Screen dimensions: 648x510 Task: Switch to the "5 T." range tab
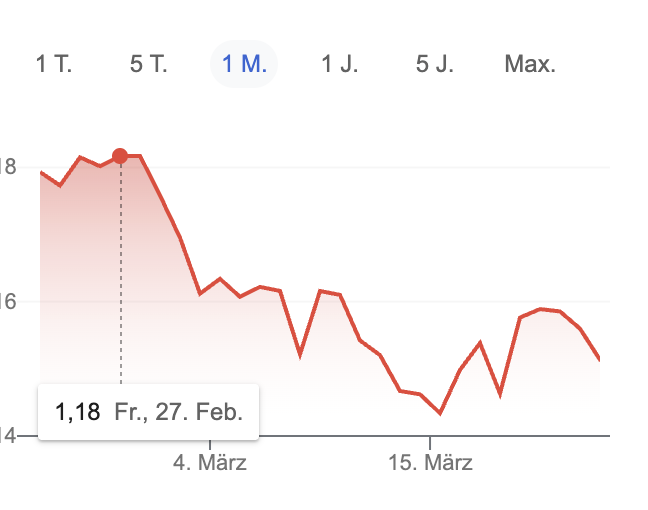[149, 65]
